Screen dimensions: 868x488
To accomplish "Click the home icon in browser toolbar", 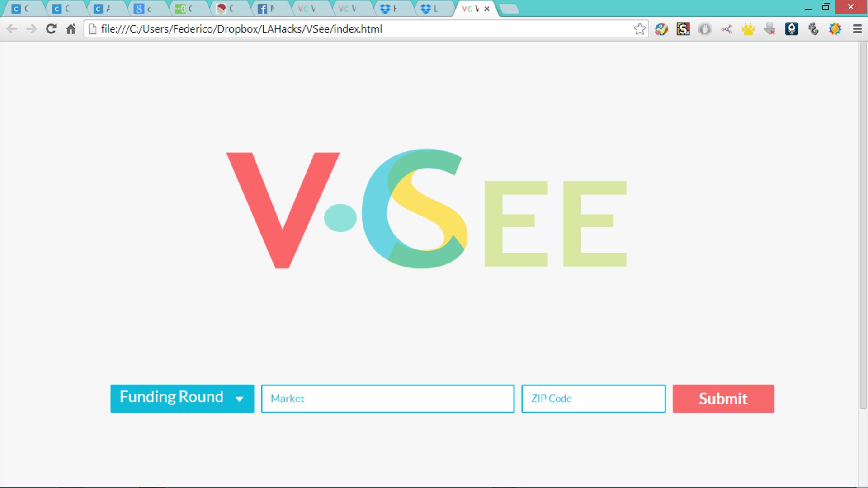I will 71,29.
